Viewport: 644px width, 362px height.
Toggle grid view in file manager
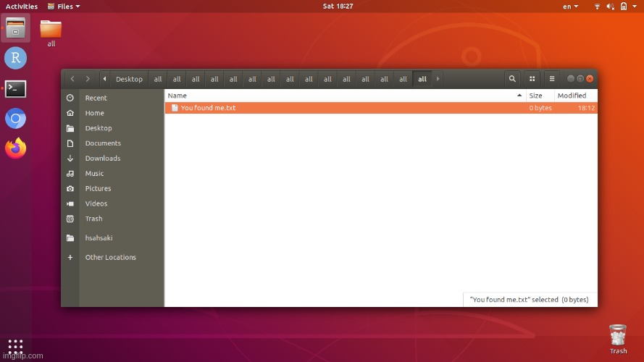tap(532, 79)
